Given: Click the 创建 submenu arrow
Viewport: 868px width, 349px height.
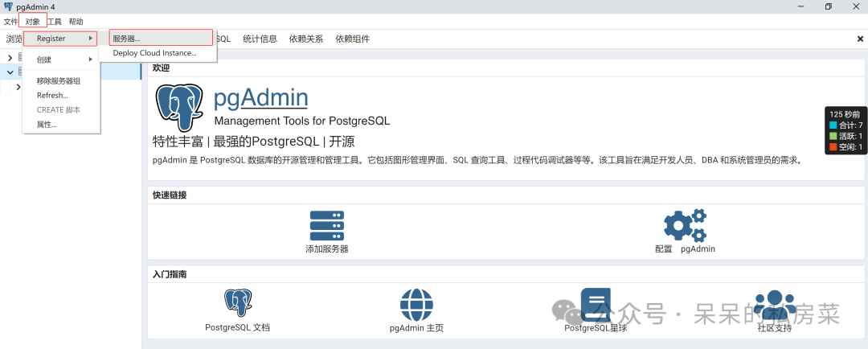Looking at the screenshot, I should [91, 60].
